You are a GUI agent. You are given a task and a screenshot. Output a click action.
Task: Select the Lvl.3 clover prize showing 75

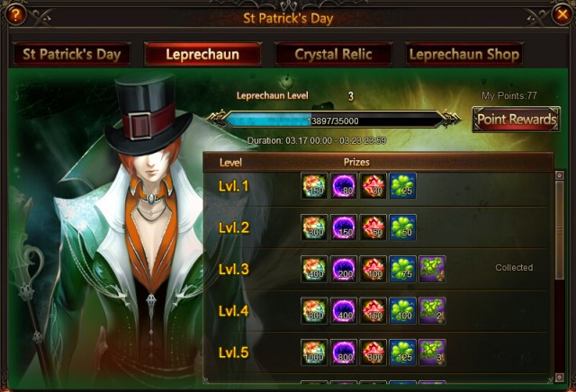coord(402,269)
